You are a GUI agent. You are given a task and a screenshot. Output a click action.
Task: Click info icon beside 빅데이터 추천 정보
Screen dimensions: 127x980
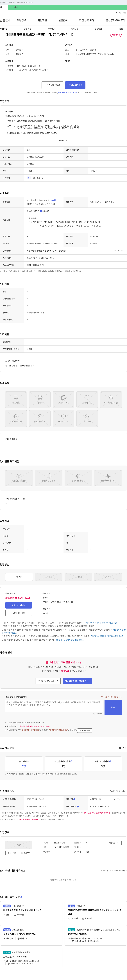point(21,897)
